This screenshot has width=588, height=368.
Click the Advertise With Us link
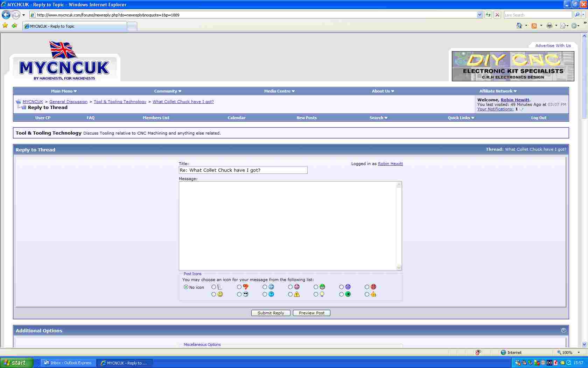click(553, 46)
